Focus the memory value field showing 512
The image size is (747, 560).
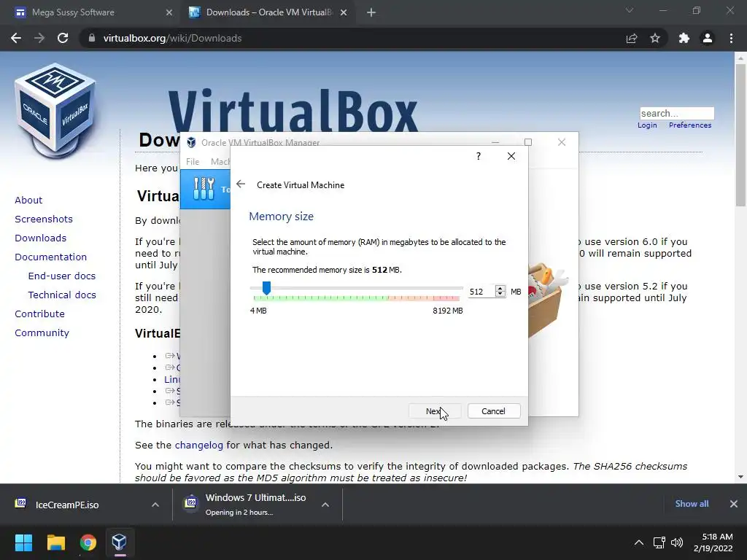[x=480, y=292]
